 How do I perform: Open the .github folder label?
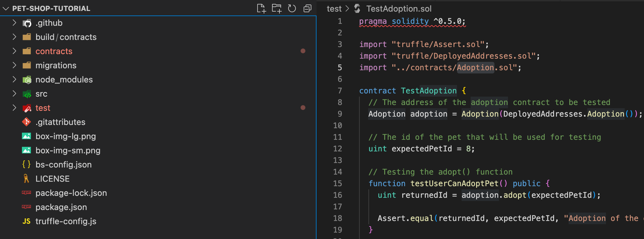[x=49, y=23]
